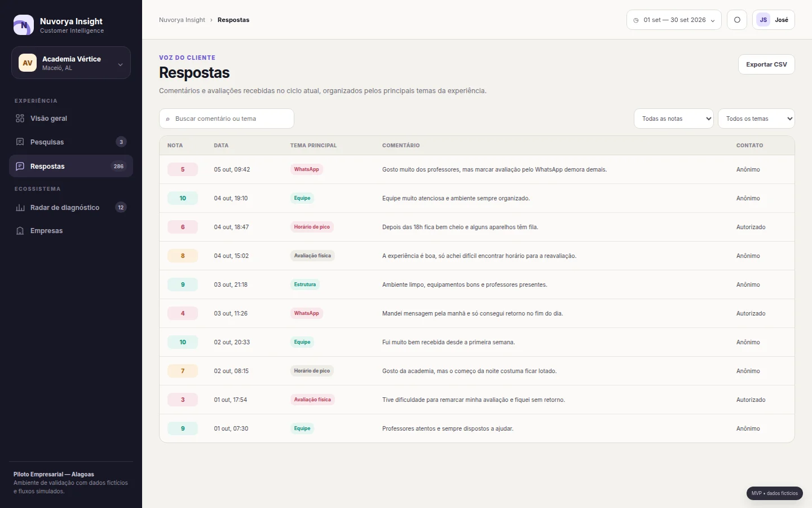The width and height of the screenshot is (812, 508).
Task: Click the Empresas building icon
Action: [x=20, y=230]
